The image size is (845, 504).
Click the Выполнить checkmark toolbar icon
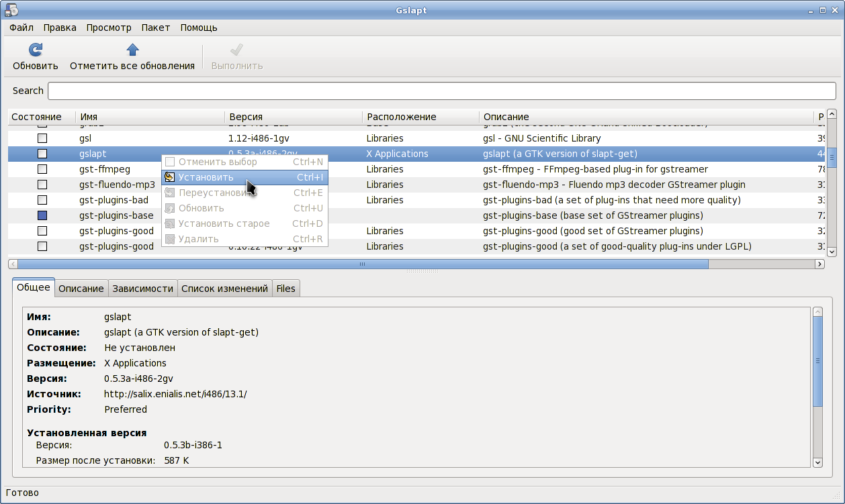[236, 50]
